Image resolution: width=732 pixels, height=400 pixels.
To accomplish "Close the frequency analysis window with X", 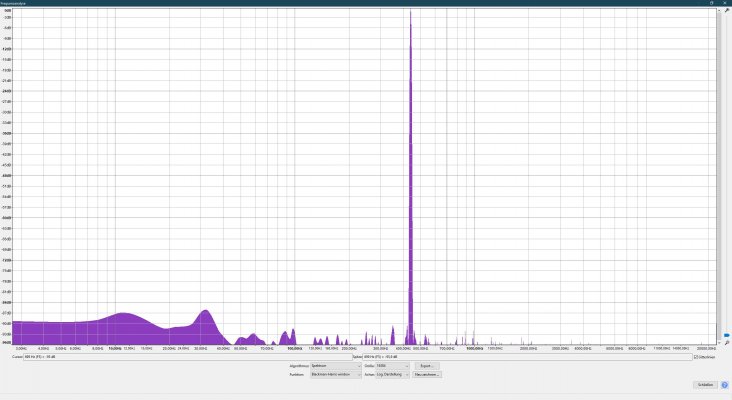I will (725, 3).
